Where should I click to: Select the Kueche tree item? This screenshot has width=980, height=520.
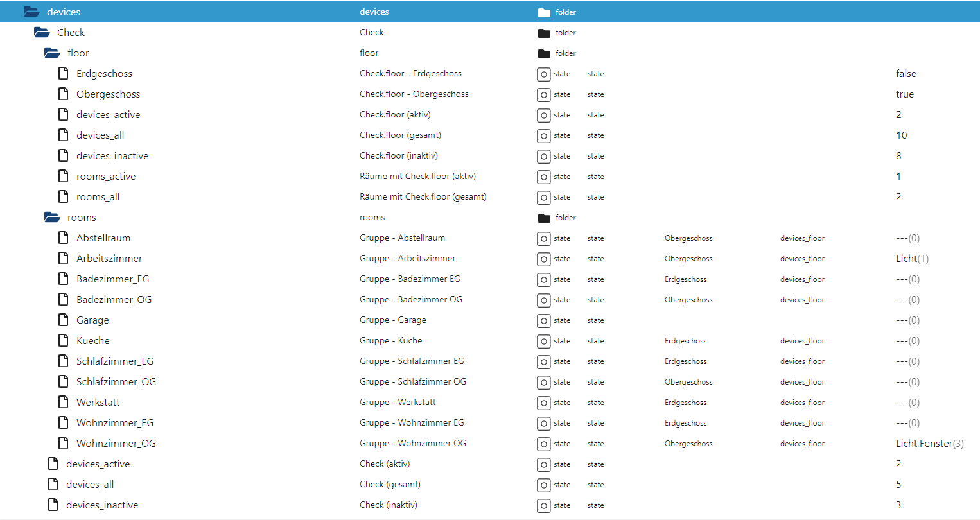[x=92, y=340]
